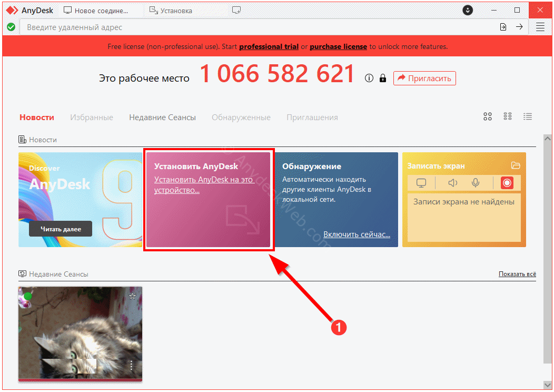This screenshot has height=392, width=554.
Task: Click the Записи экрана не найдены text
Action: pyautogui.click(x=464, y=202)
